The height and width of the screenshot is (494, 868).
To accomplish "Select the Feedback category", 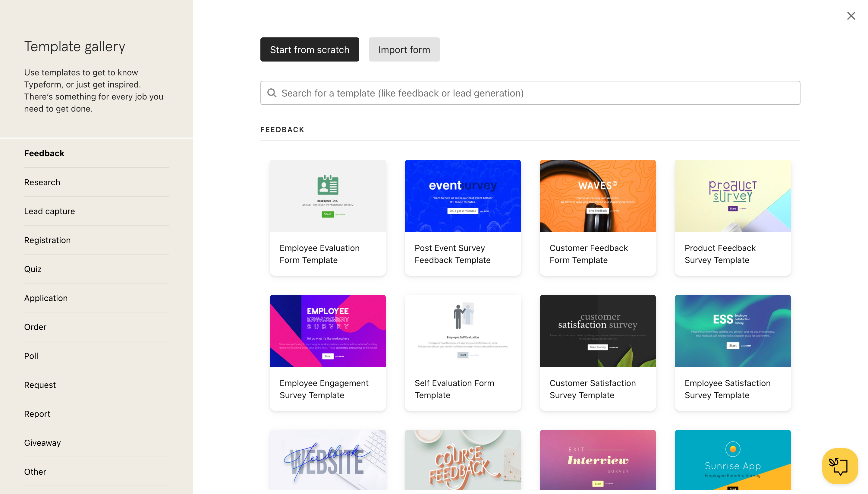I will coord(96,153).
